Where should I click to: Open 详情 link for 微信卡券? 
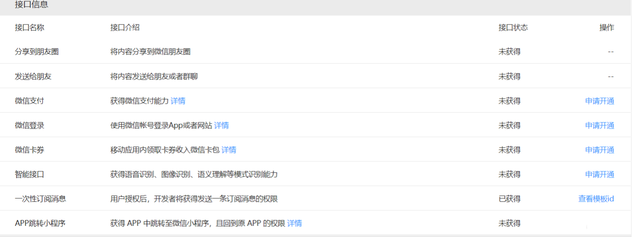(229, 150)
